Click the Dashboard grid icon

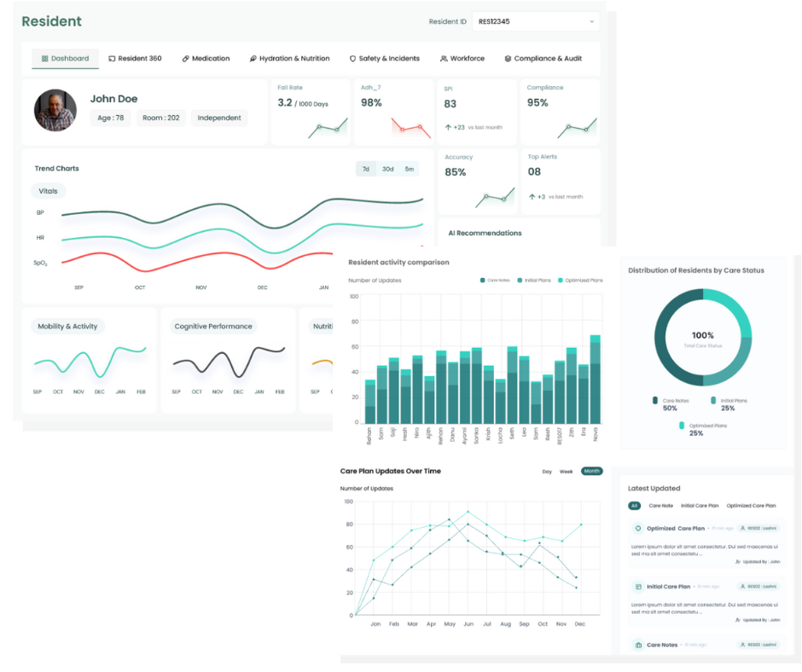45,59
